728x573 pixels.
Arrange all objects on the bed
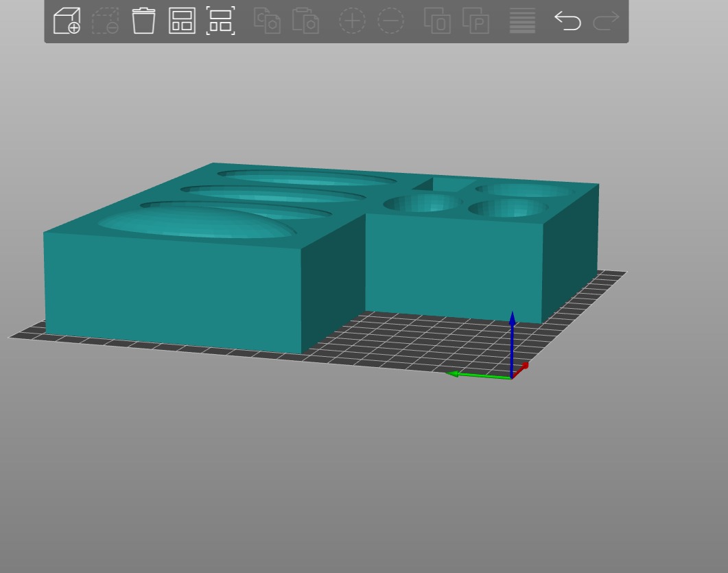click(x=182, y=21)
